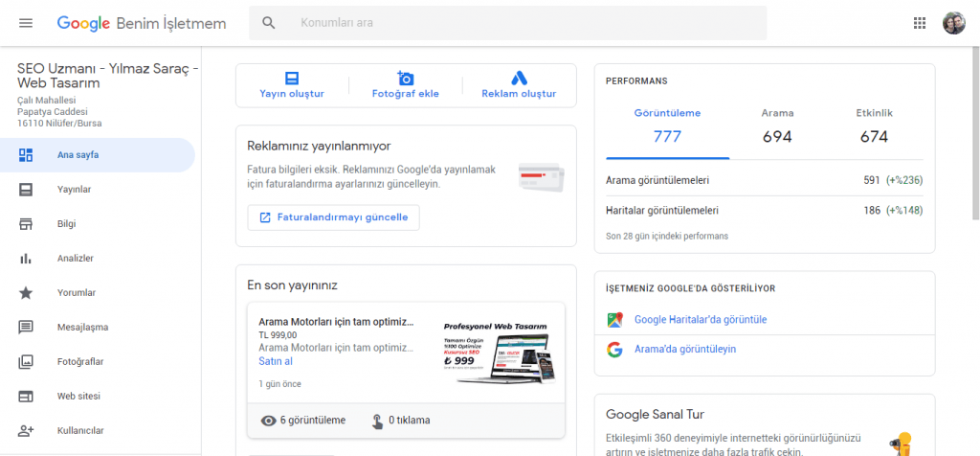980x456 pixels.
Task: Select the Etkinlik performance tab
Action: [874, 127]
